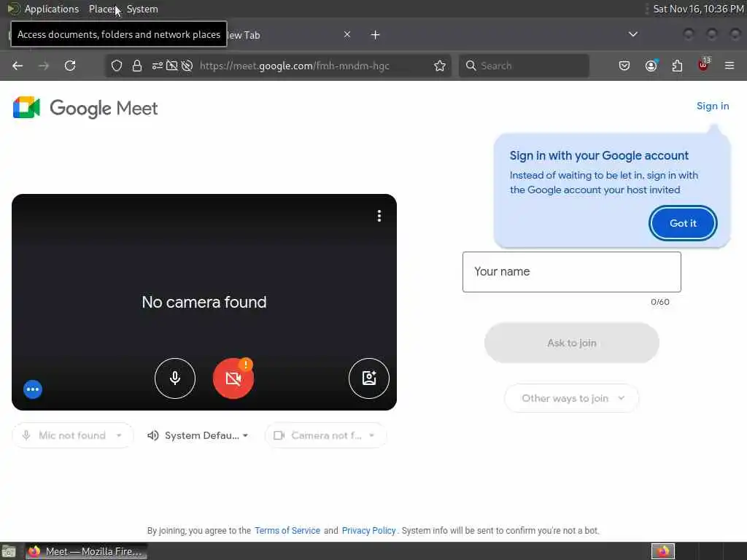747x560 pixels.
Task: Click the date and time clock
Action: click(698, 9)
